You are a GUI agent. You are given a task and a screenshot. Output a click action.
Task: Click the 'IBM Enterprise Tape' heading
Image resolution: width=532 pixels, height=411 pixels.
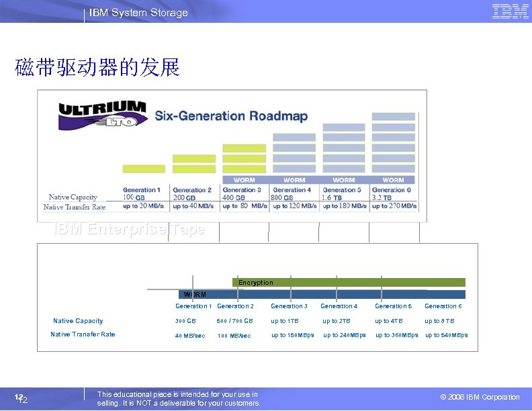point(129,229)
